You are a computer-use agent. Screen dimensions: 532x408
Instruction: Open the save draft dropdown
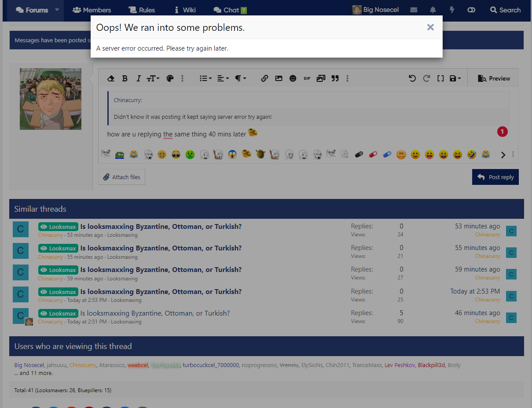455,78
